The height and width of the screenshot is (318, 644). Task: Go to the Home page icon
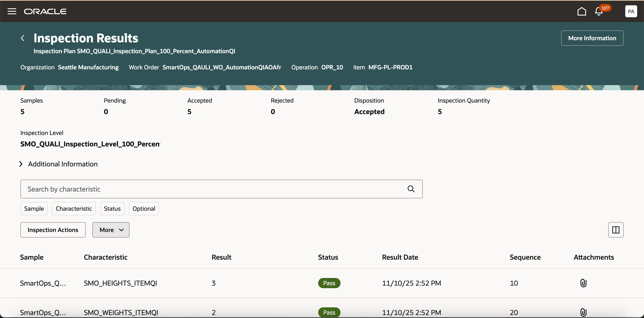(x=582, y=11)
